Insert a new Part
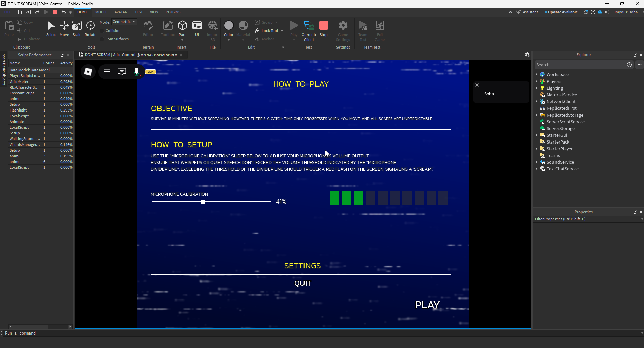 pos(182,29)
